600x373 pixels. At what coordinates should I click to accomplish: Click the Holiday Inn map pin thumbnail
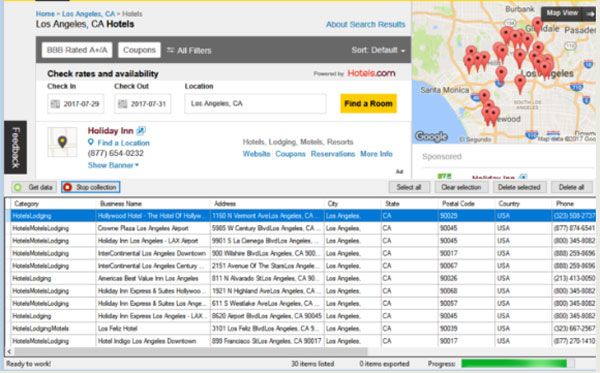tap(62, 142)
